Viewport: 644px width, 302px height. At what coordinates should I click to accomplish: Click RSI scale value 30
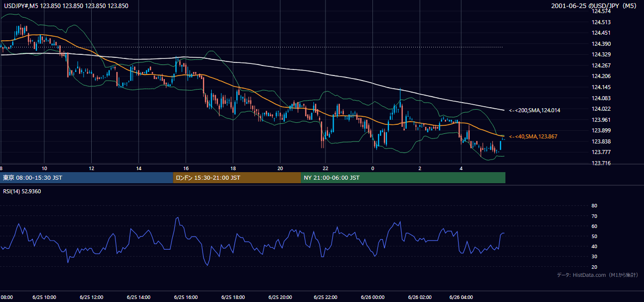coord(594,257)
